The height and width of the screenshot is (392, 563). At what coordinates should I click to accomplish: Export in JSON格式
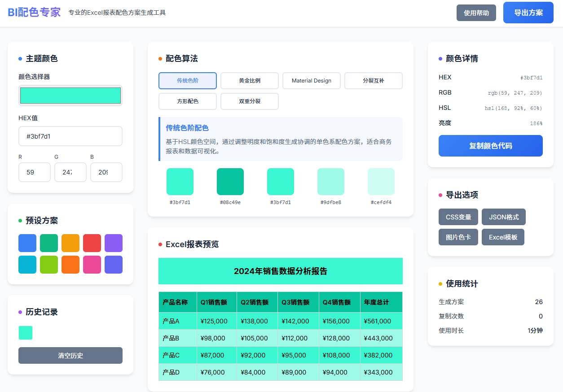[503, 217]
